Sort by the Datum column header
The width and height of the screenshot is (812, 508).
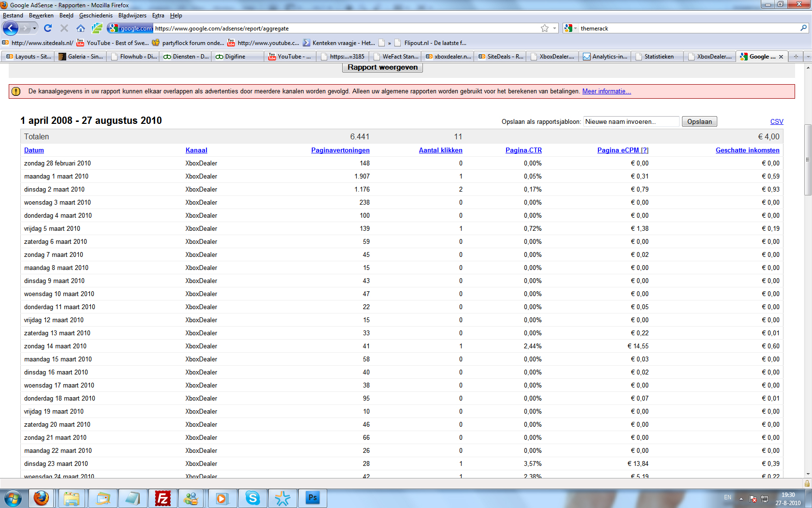[34, 150]
